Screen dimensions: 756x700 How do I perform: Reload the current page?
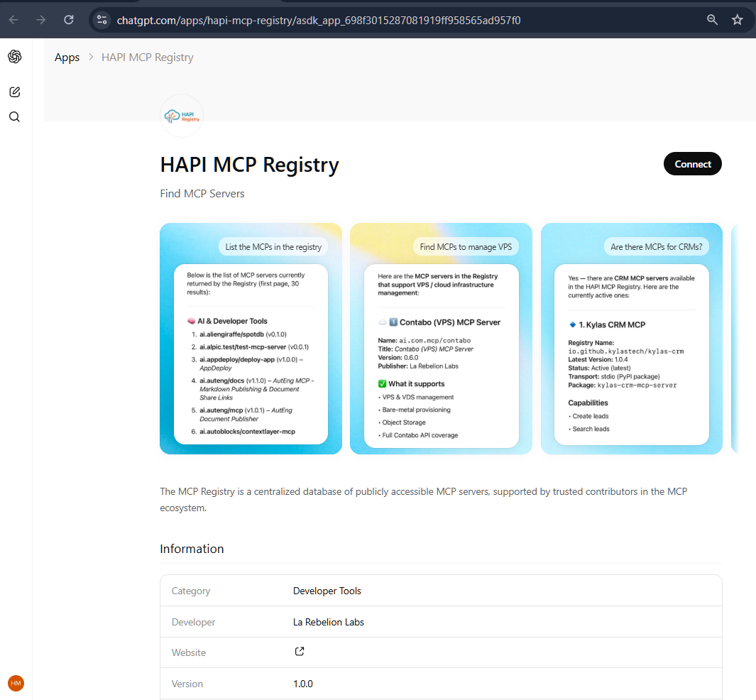tap(68, 19)
